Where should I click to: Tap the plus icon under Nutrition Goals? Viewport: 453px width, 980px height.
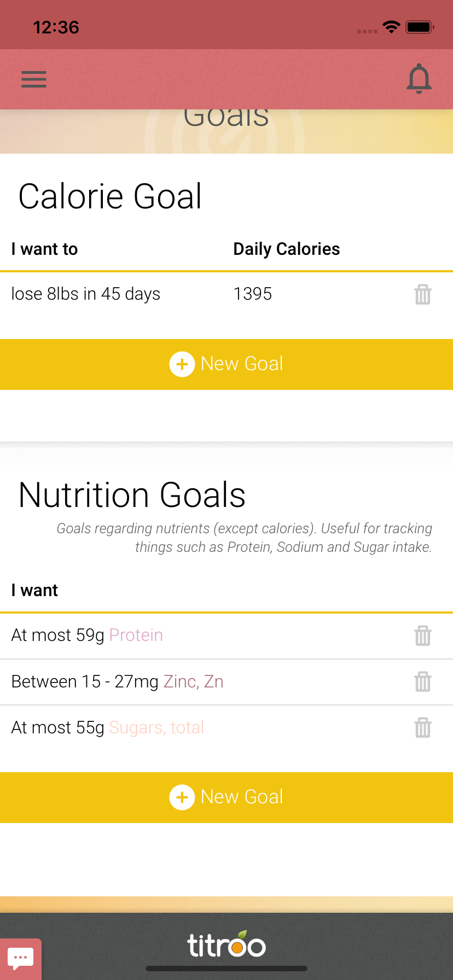182,797
